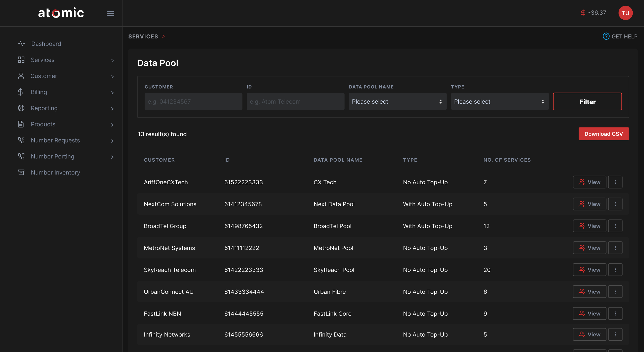Image resolution: width=644 pixels, height=352 pixels.
Task: Click the Number Inventory archive icon
Action: [21, 172]
